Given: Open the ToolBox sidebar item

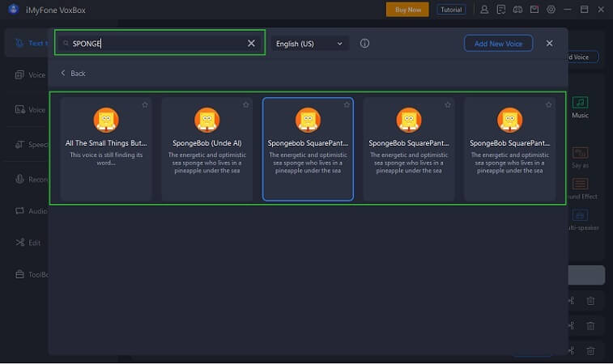Looking at the screenshot, I should (32, 274).
